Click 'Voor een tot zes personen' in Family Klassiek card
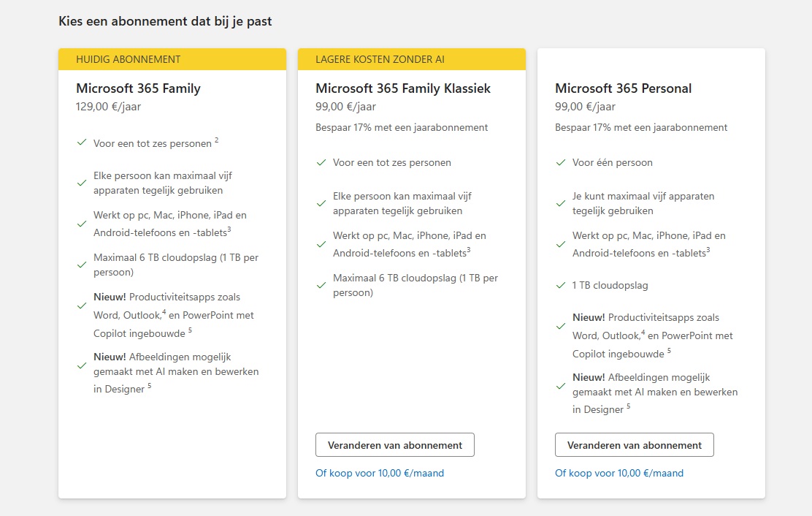 pyautogui.click(x=392, y=163)
